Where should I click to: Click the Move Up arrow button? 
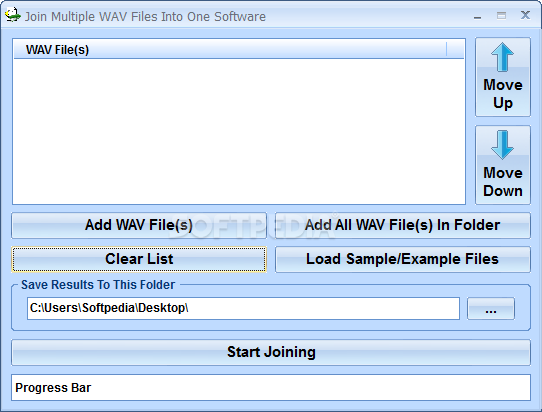503,77
